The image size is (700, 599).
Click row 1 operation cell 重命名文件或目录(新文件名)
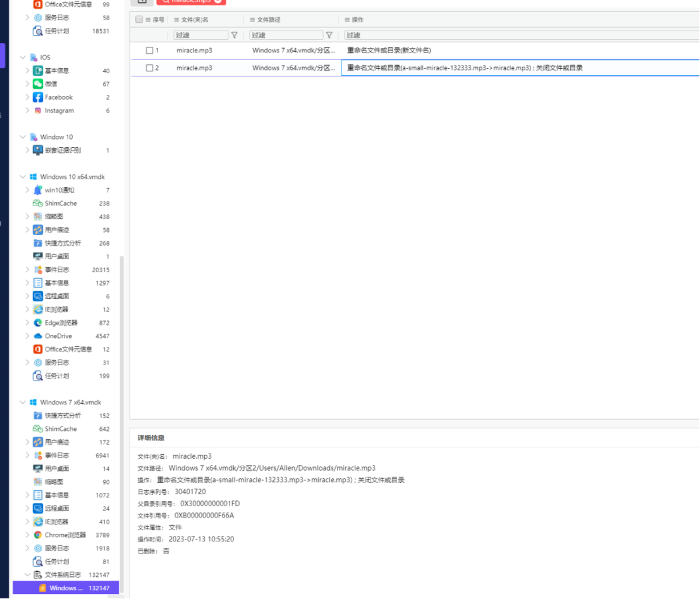point(389,51)
